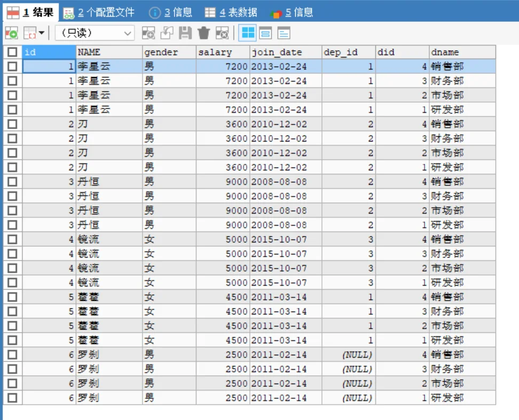Open the copy result dropdown arrow
This screenshot has height=420, width=519.
coord(41,33)
